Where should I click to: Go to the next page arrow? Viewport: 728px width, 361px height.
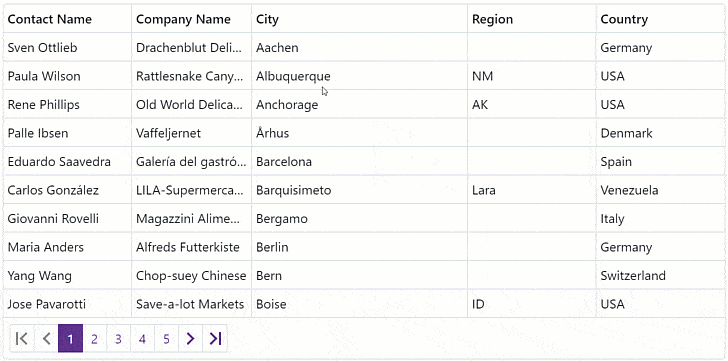[x=190, y=339]
